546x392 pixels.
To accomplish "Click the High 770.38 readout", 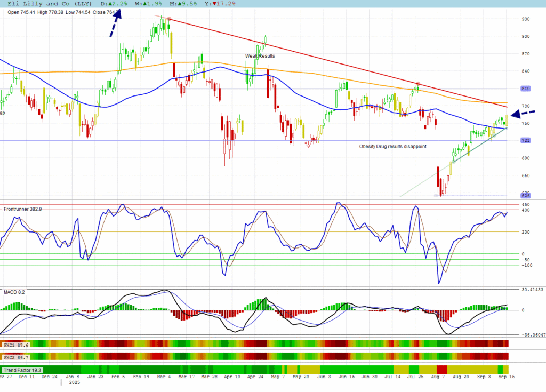I will click(51, 12).
